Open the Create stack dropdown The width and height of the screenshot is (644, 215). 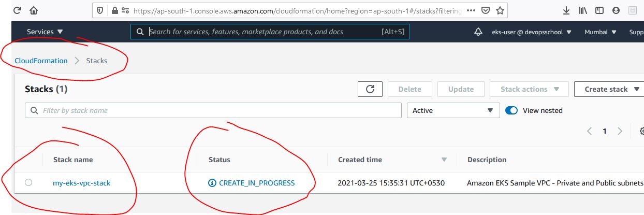(x=609, y=89)
